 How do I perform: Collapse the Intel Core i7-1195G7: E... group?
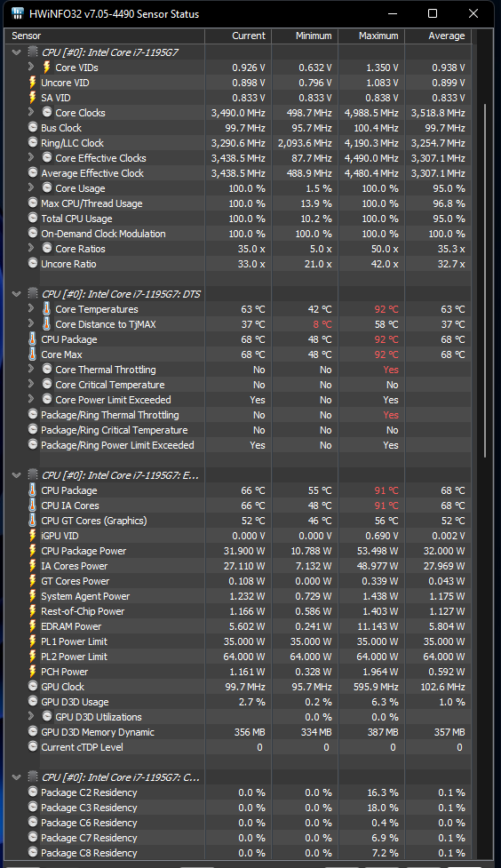tap(17, 475)
